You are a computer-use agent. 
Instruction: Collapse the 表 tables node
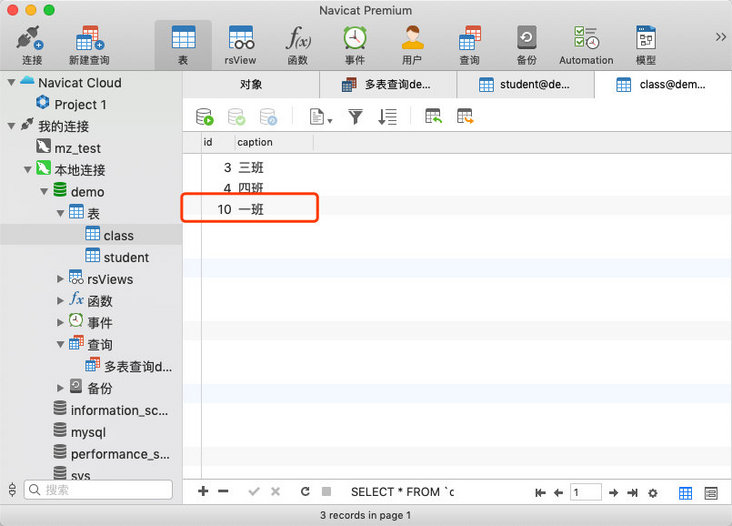tap(61, 213)
